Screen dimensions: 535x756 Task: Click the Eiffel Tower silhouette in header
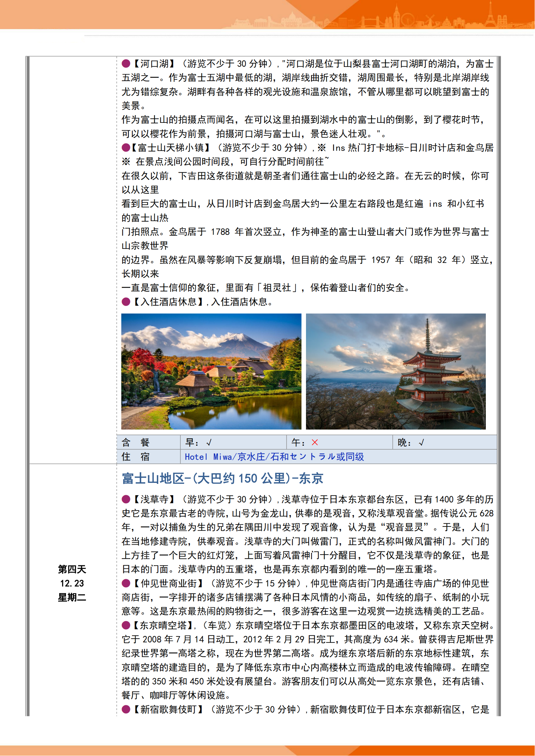click(490, 14)
